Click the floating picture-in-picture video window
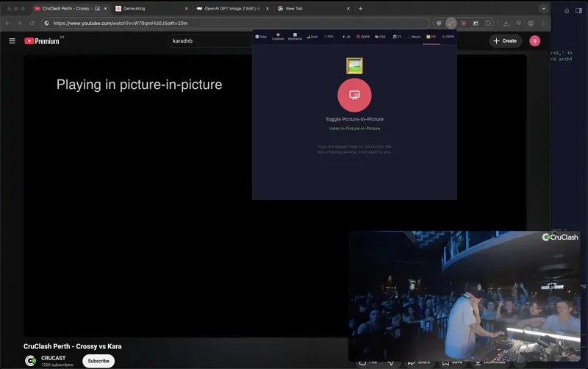 pyautogui.click(x=465, y=296)
